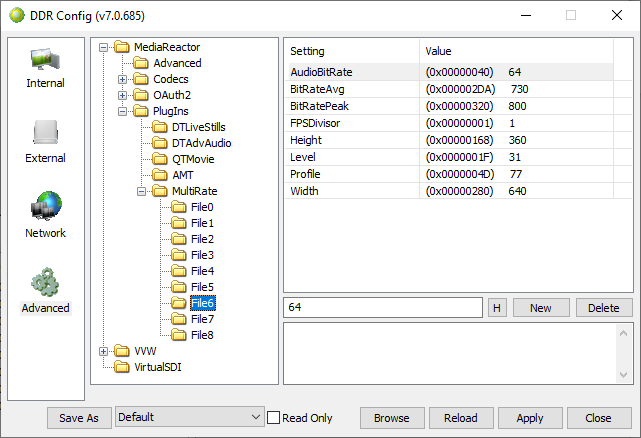Screen dimensions: 641x438
Task: Click the Save As button
Action: point(79,418)
